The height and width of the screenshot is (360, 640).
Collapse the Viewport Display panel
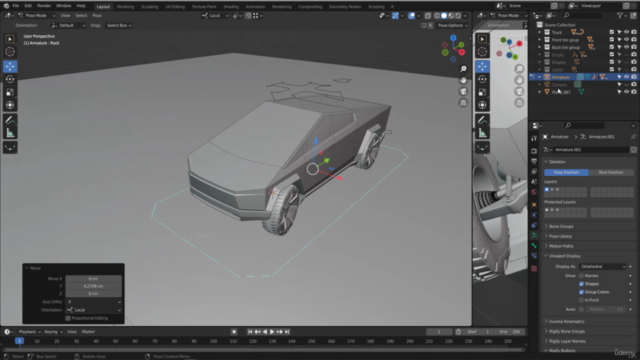(564, 256)
